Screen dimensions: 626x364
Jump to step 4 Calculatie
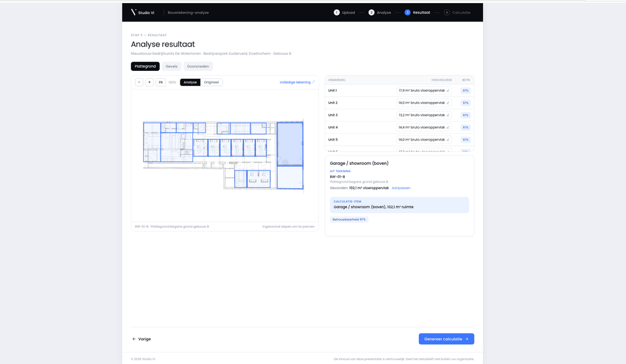[457, 12]
